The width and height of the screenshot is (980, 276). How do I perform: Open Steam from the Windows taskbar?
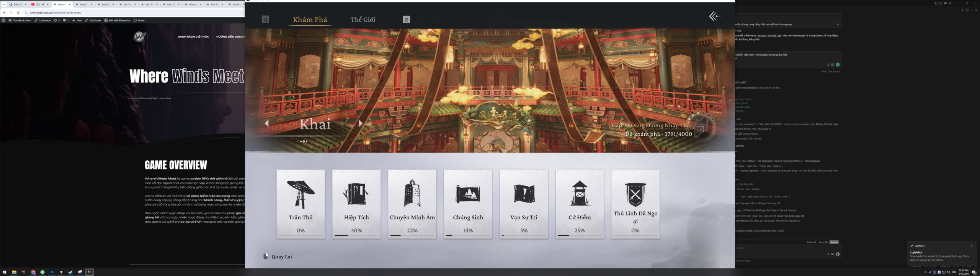[x=70, y=272]
